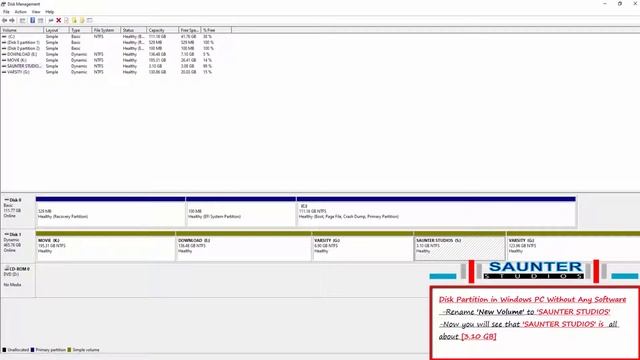Sort by the % Free column header
The height and width of the screenshot is (360, 640).
[x=216, y=30]
